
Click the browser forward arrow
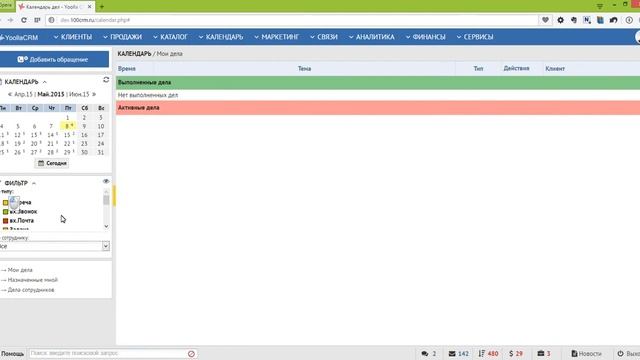coord(10,20)
